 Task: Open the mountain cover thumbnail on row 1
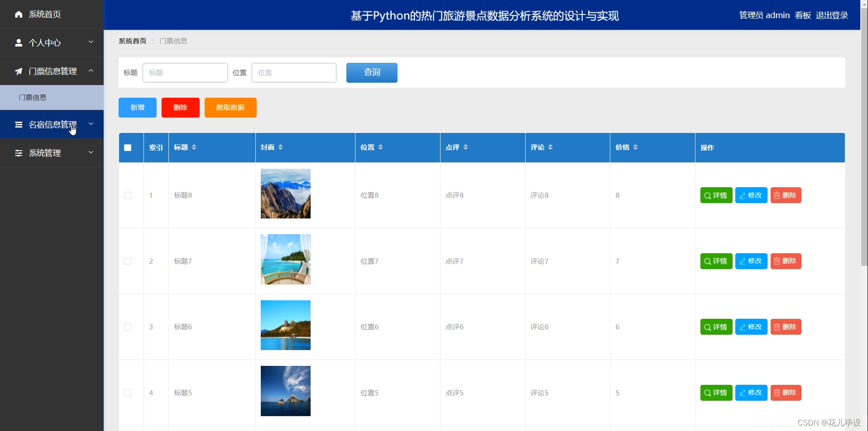[285, 194]
